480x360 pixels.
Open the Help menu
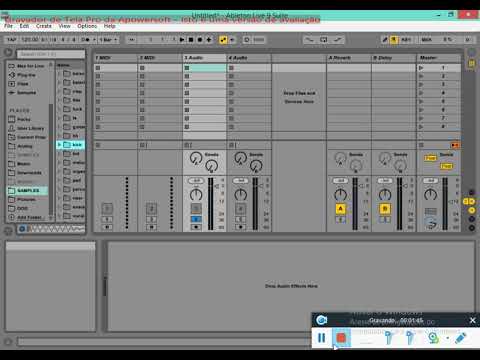click(109, 26)
